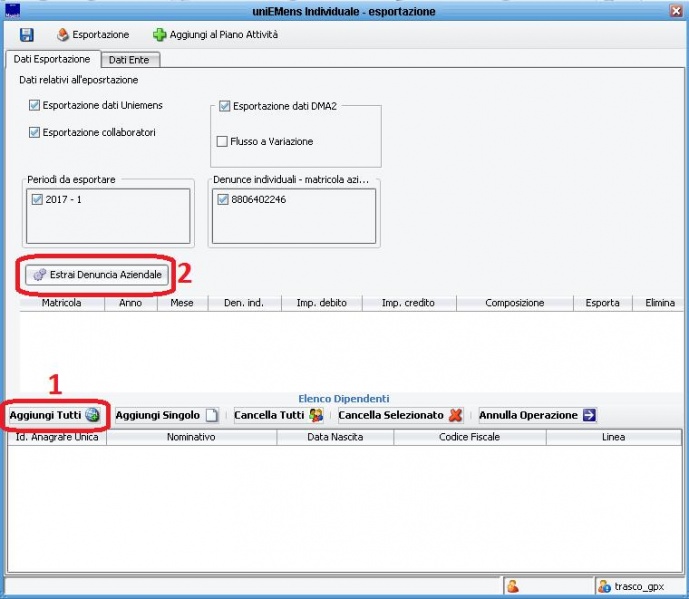Click the Den. ind. column header

(x=244, y=303)
